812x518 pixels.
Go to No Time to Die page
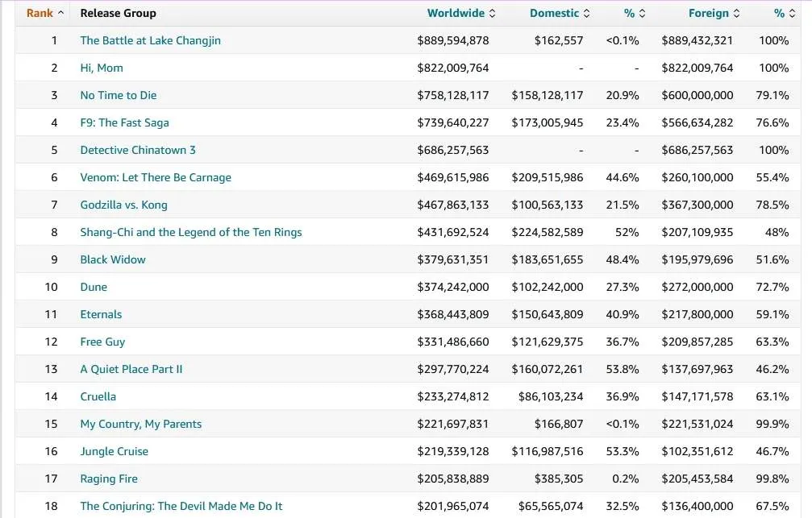click(x=119, y=95)
